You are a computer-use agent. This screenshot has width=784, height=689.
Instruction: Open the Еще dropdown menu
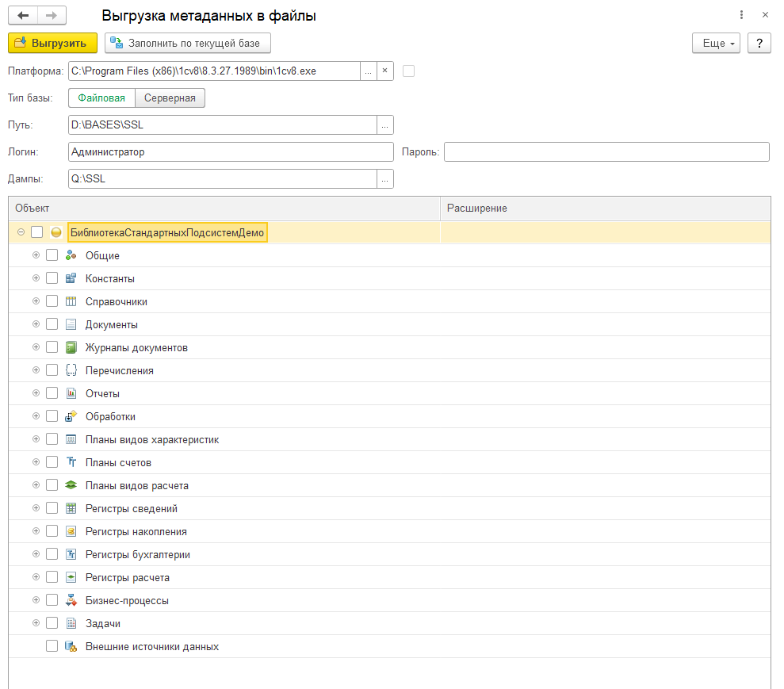click(x=716, y=43)
